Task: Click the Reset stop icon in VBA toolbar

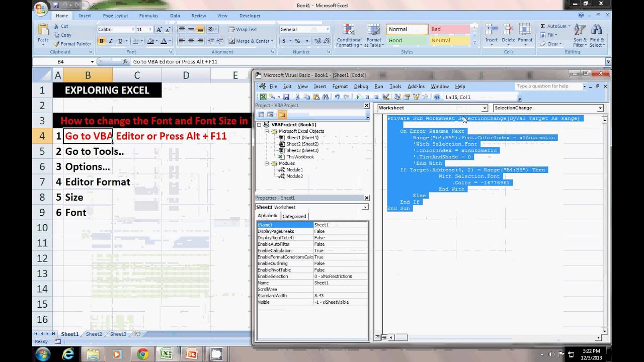Action: (x=376, y=97)
